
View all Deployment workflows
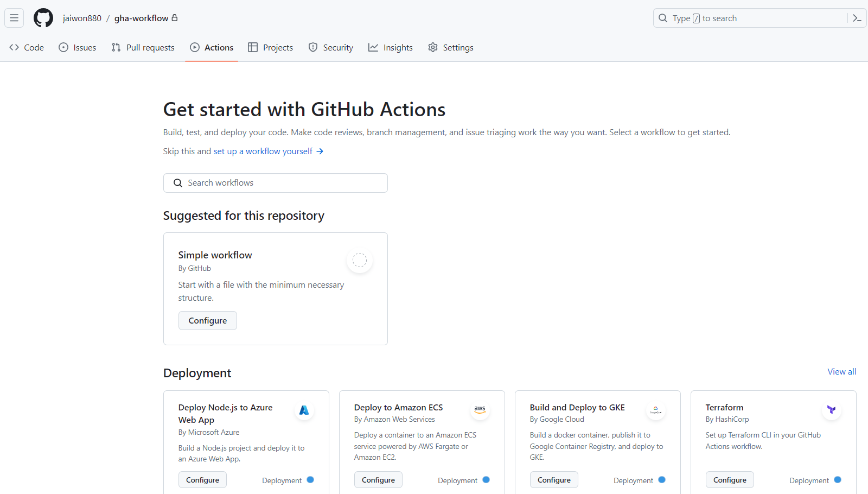click(842, 371)
